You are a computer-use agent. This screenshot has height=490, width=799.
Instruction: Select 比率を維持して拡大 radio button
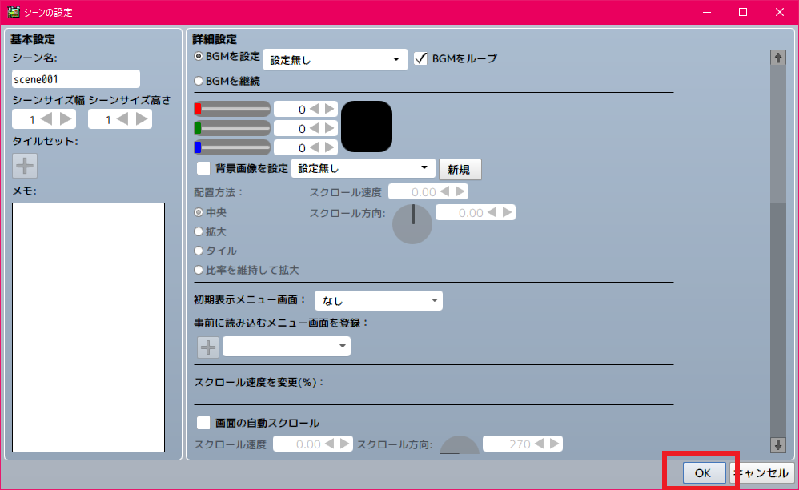click(x=199, y=270)
